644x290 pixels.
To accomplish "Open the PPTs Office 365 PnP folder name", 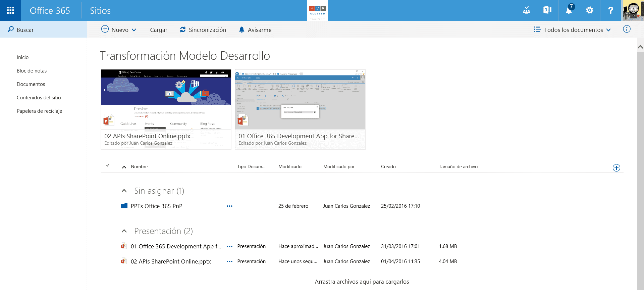I will [x=156, y=206].
